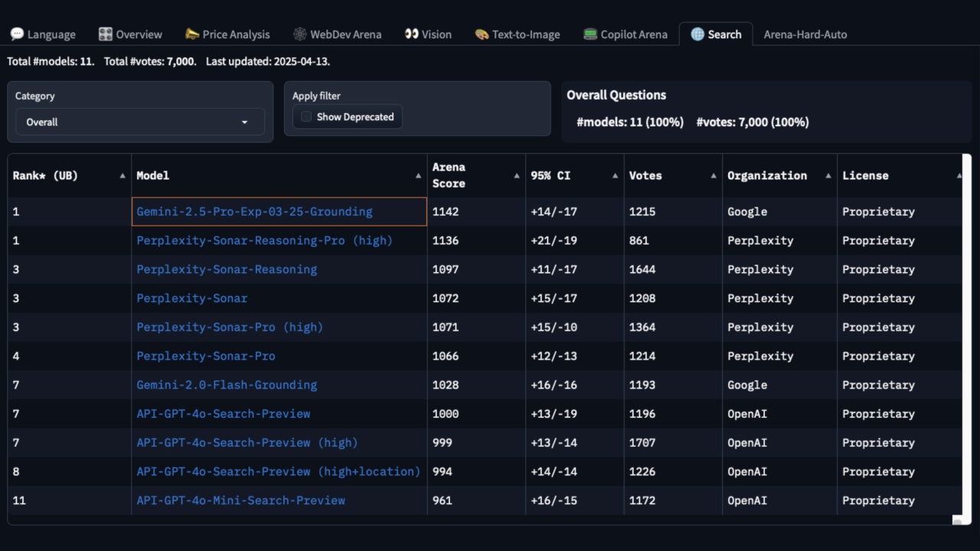Image resolution: width=980 pixels, height=551 pixels.
Task: Click the Language tab speech bubble icon
Action: click(17, 34)
